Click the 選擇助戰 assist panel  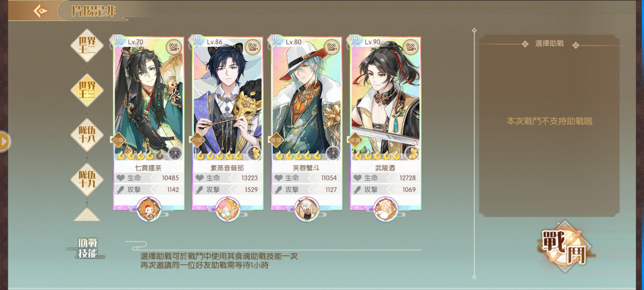click(549, 125)
